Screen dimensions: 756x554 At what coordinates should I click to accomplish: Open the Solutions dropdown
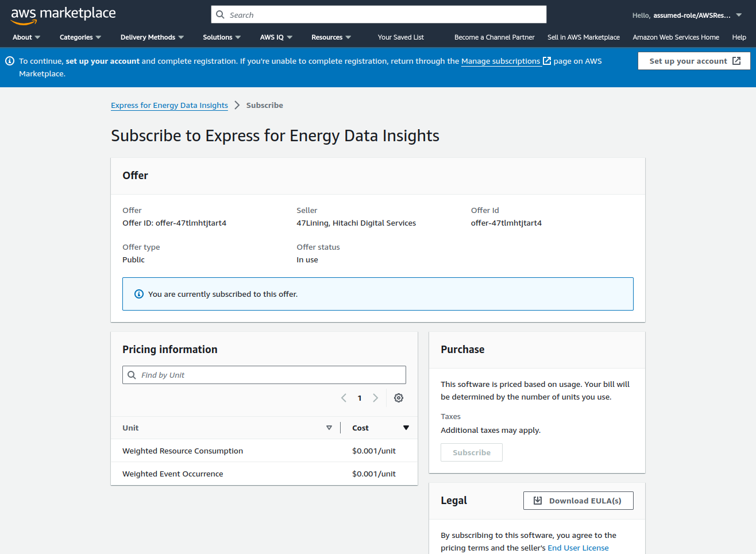tap(222, 37)
